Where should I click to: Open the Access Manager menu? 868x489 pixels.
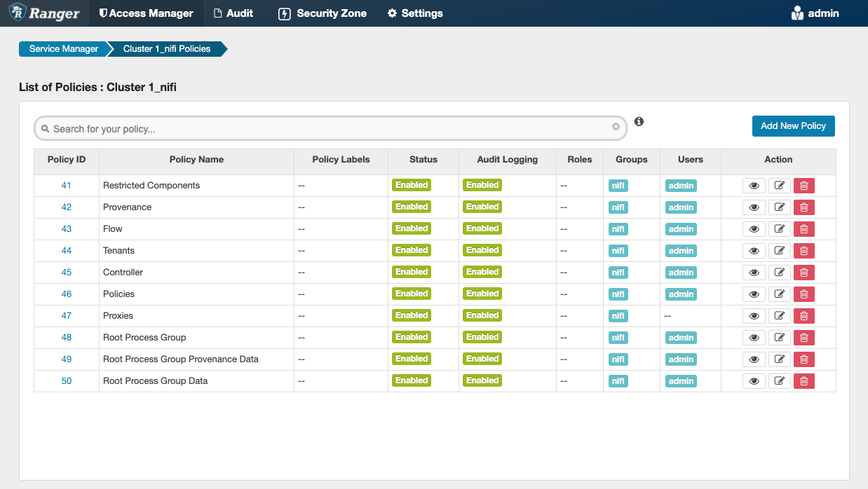146,13
